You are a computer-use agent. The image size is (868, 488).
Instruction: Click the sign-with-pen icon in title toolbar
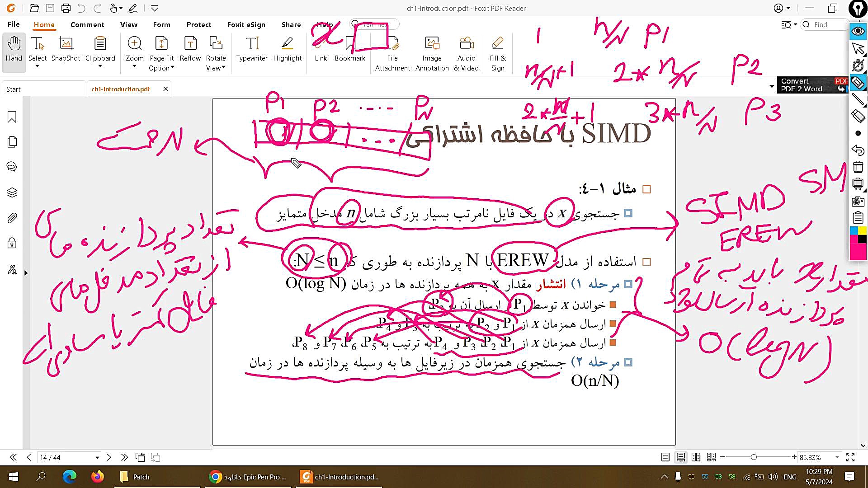tap(133, 8)
